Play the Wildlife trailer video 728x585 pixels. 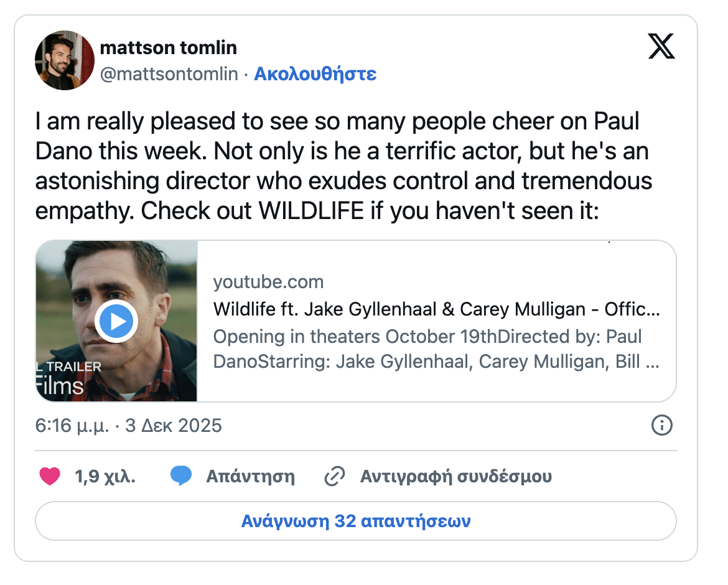(116, 322)
